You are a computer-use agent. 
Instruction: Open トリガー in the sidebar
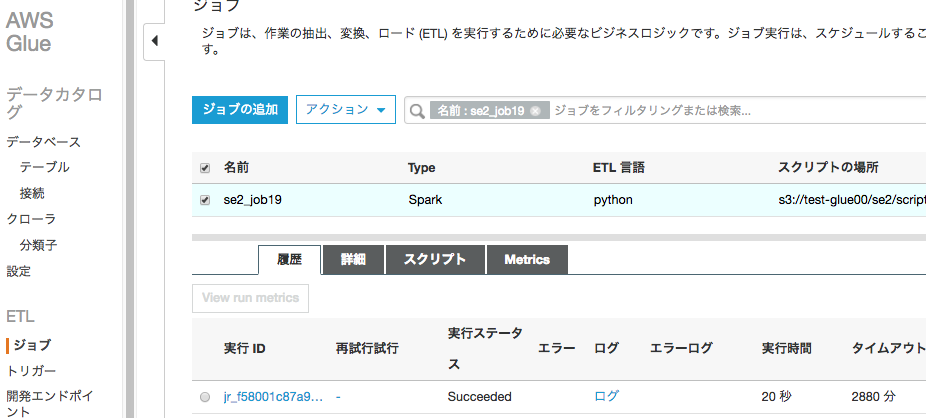(x=31, y=371)
